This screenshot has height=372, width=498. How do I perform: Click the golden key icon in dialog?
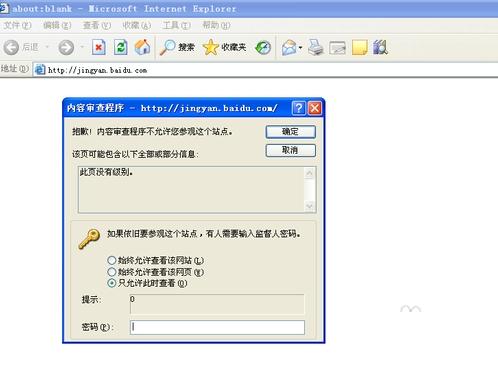pos(89,239)
